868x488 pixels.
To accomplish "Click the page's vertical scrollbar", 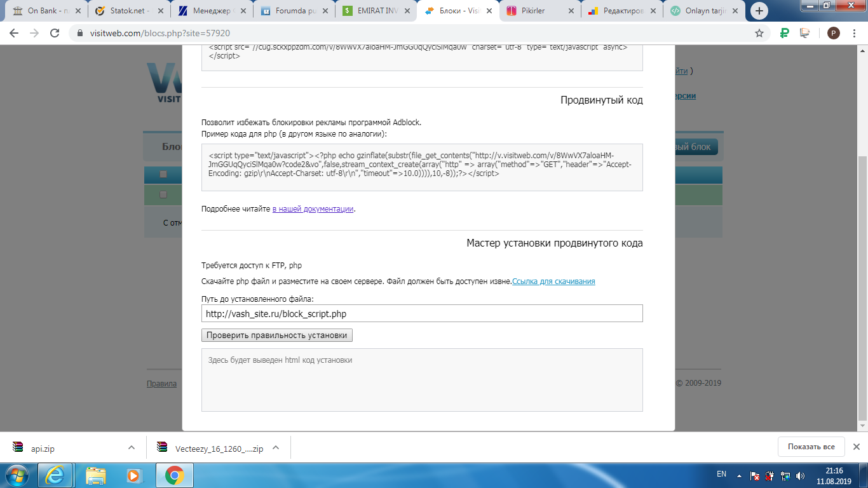I will [862, 286].
